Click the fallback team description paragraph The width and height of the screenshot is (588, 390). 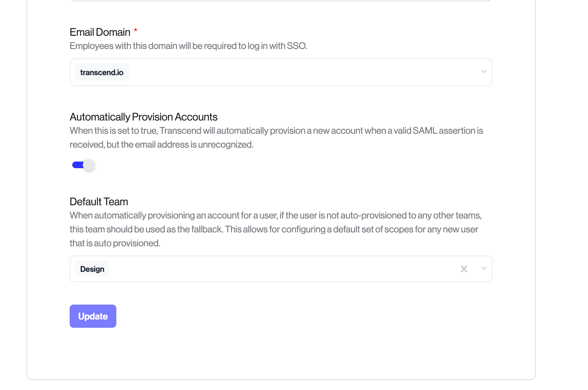click(275, 229)
